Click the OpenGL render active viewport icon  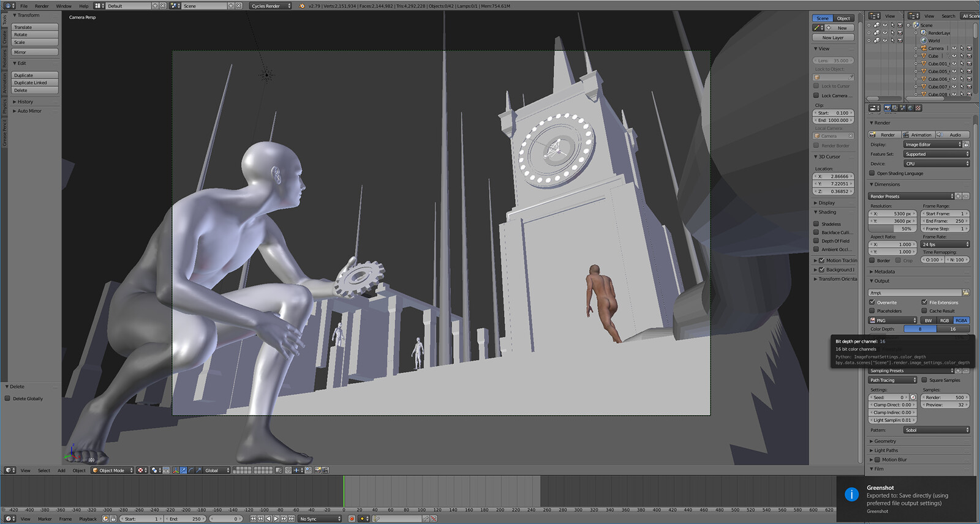tap(317, 470)
